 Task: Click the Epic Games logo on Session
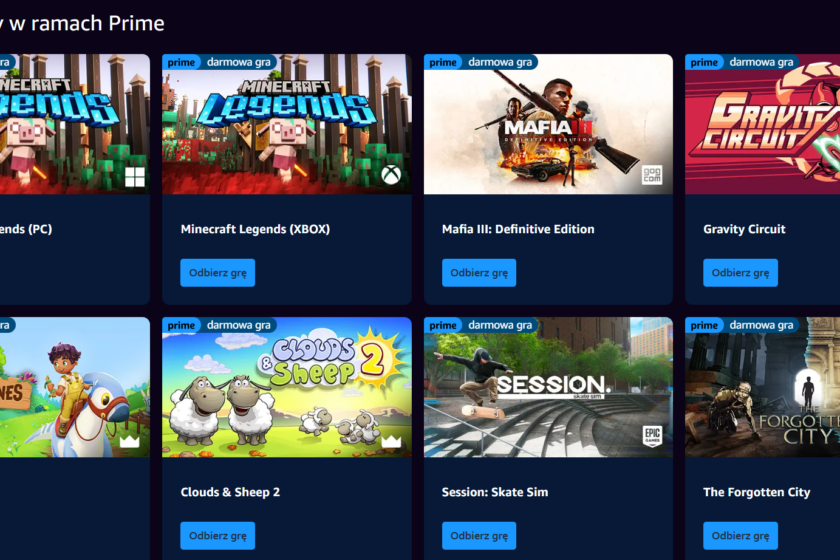click(x=652, y=437)
